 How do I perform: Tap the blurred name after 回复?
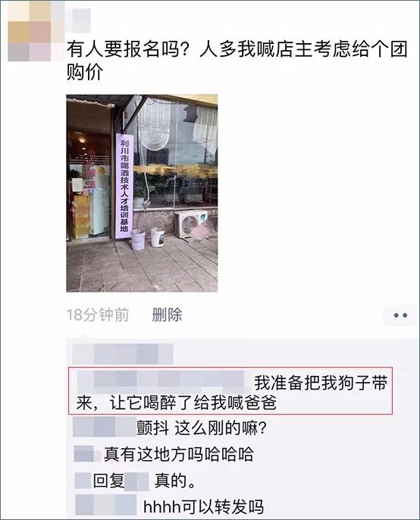point(137,482)
